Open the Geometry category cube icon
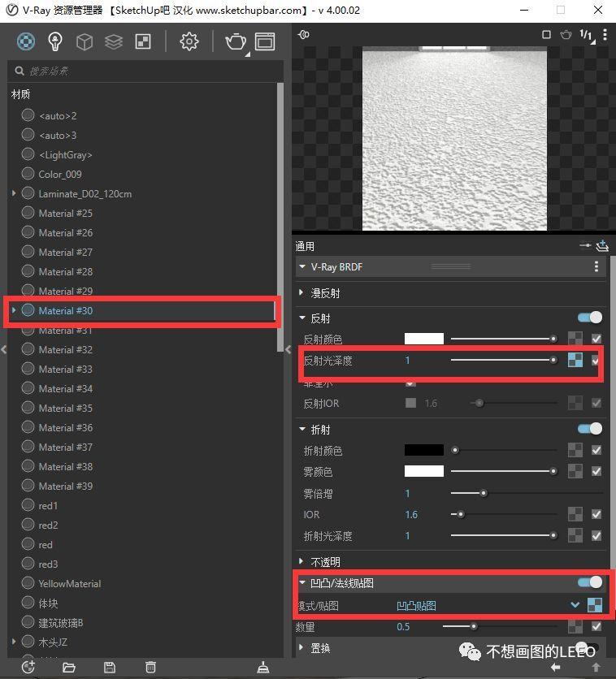The height and width of the screenshot is (679, 616). coord(85,42)
